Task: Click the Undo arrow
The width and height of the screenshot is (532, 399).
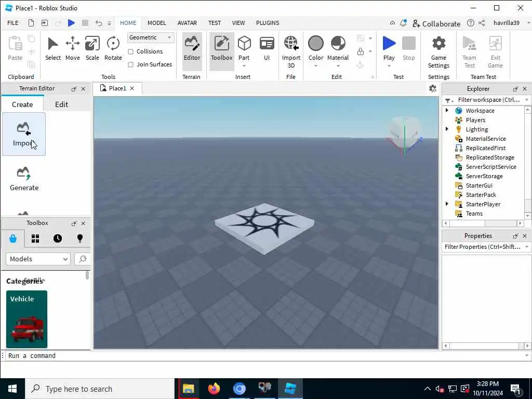Action: (98, 23)
